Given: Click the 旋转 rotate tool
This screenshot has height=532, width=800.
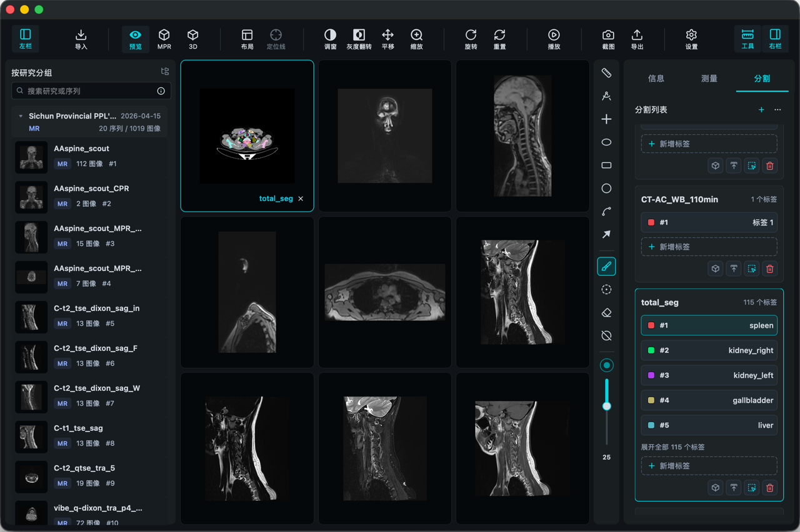Looking at the screenshot, I should pos(471,39).
